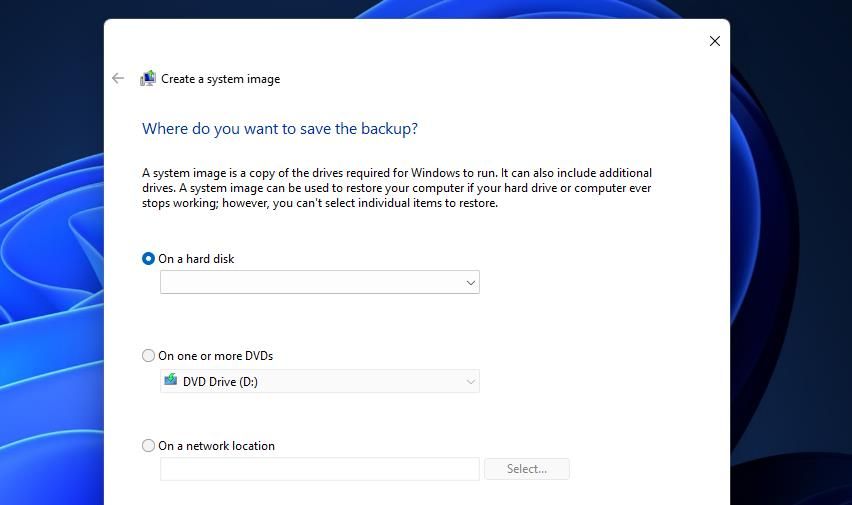
Task: Click the On a hard disk label text
Action: coord(196,259)
